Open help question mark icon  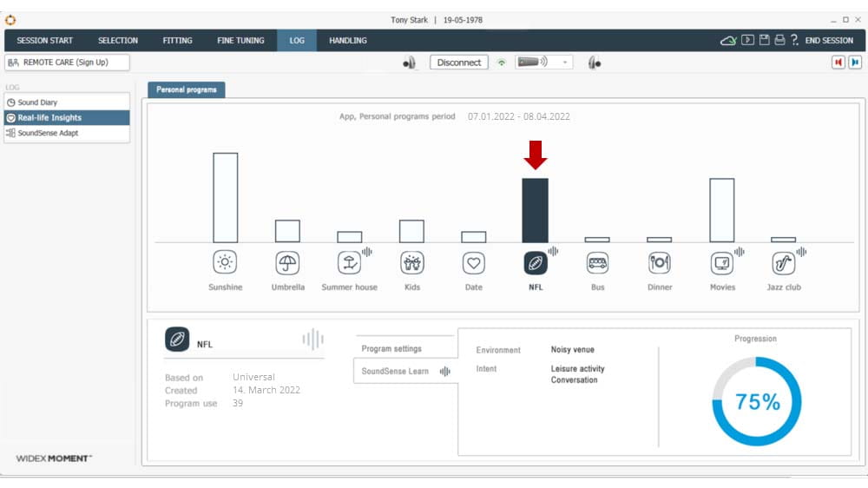[x=794, y=40]
